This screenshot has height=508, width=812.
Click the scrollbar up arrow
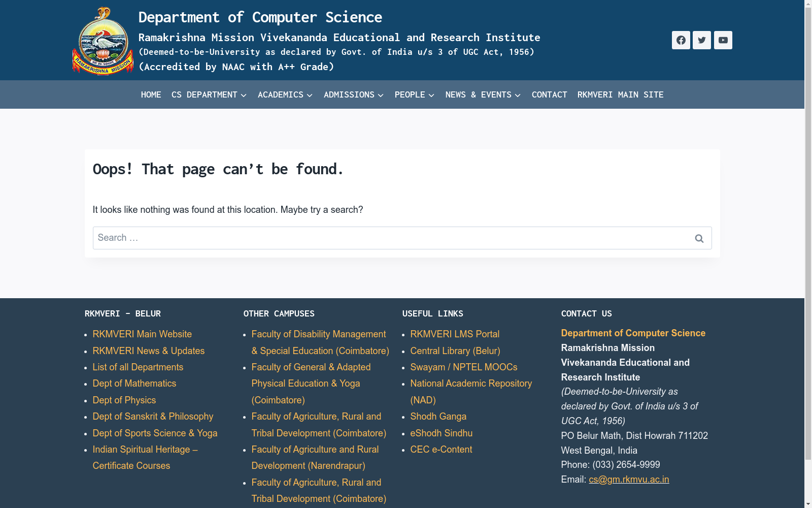click(808, 4)
